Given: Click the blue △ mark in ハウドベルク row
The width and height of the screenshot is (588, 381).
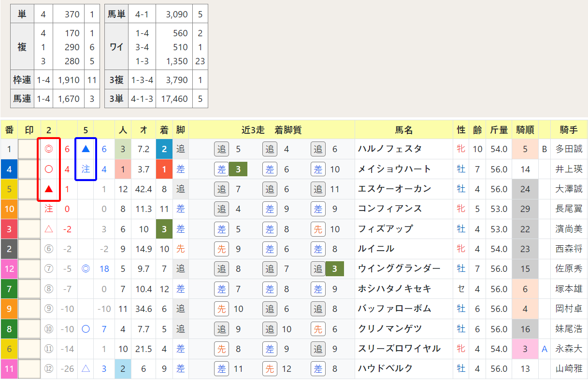Looking at the screenshot, I should (x=86, y=369).
